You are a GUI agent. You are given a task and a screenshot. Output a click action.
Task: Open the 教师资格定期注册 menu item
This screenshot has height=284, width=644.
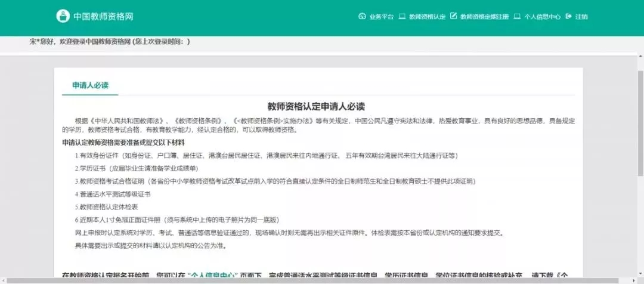coord(485,17)
